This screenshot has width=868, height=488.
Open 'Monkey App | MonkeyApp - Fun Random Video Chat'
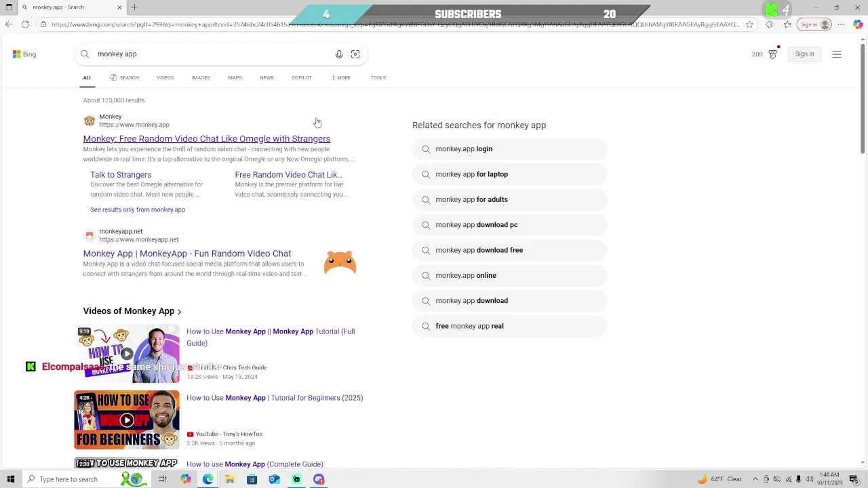coord(187,253)
